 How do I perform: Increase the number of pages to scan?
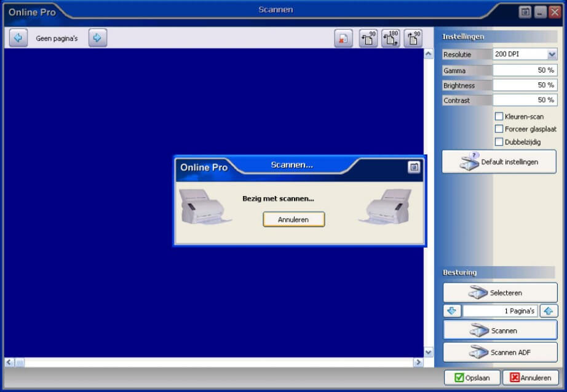[x=549, y=311]
